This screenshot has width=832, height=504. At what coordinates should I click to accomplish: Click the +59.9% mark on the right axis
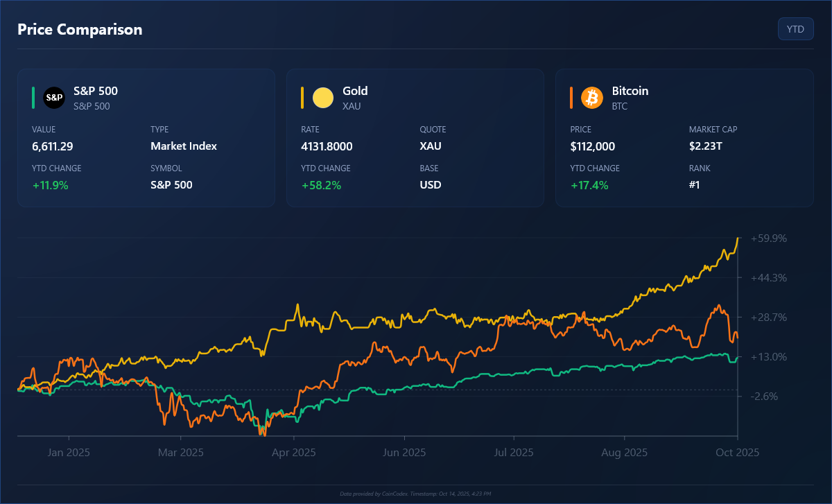click(x=770, y=238)
